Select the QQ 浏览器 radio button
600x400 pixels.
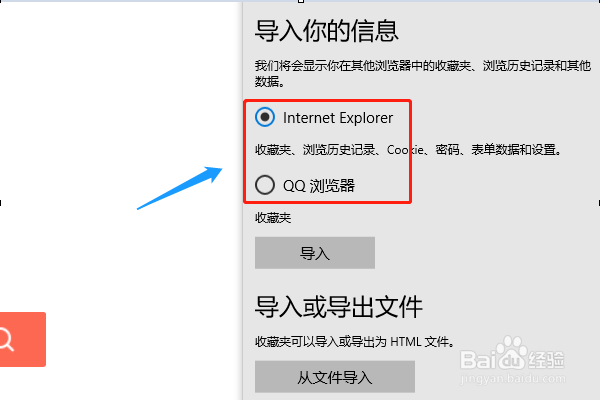pos(265,185)
